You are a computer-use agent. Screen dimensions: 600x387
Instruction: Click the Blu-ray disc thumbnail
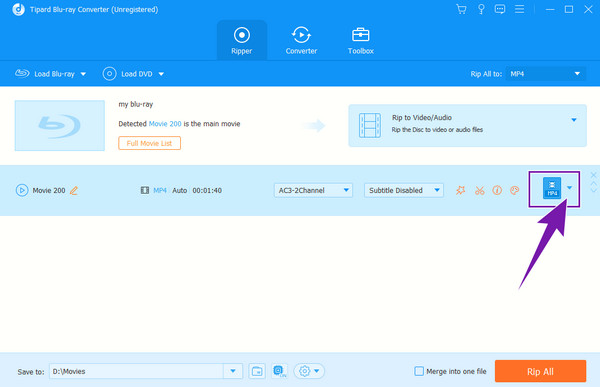click(60, 126)
